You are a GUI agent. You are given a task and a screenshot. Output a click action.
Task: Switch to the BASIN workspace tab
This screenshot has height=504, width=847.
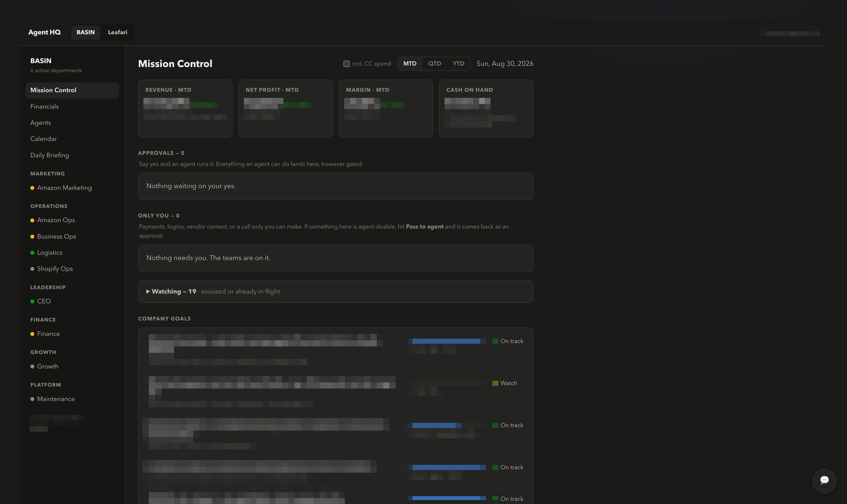(x=86, y=32)
